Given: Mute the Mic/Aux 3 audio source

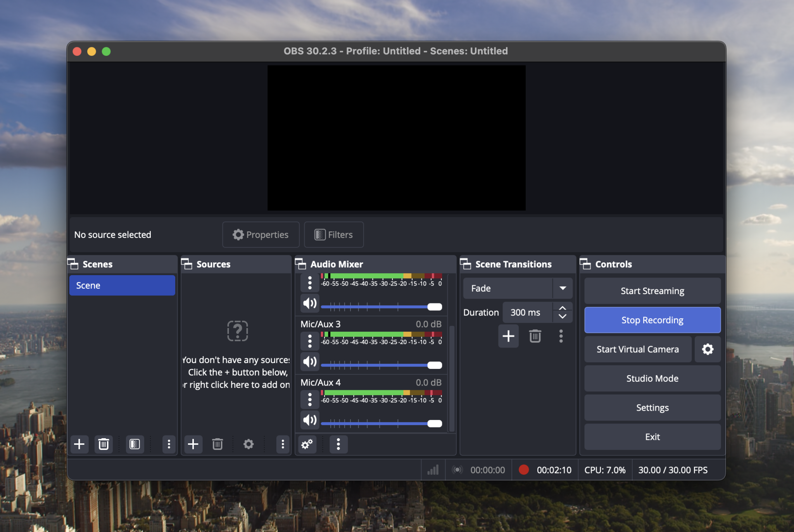Looking at the screenshot, I should coord(309,361).
